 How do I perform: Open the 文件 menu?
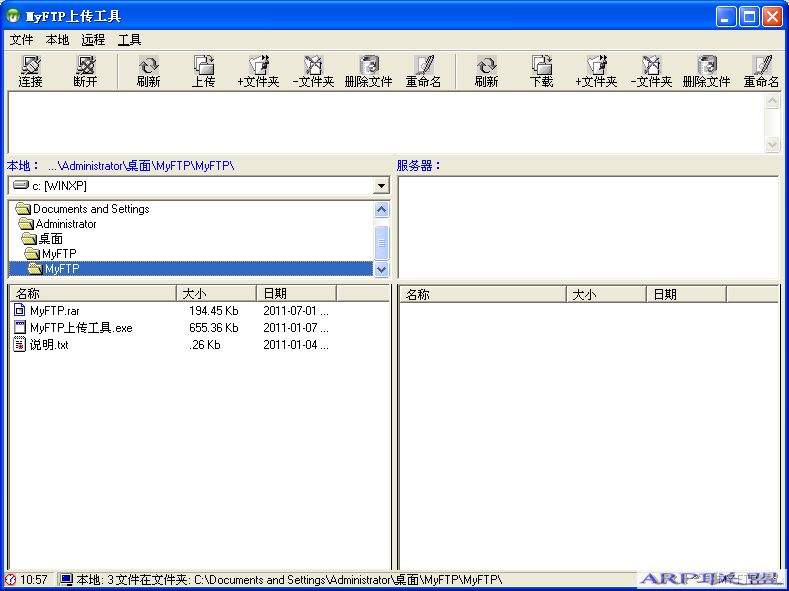[x=22, y=40]
